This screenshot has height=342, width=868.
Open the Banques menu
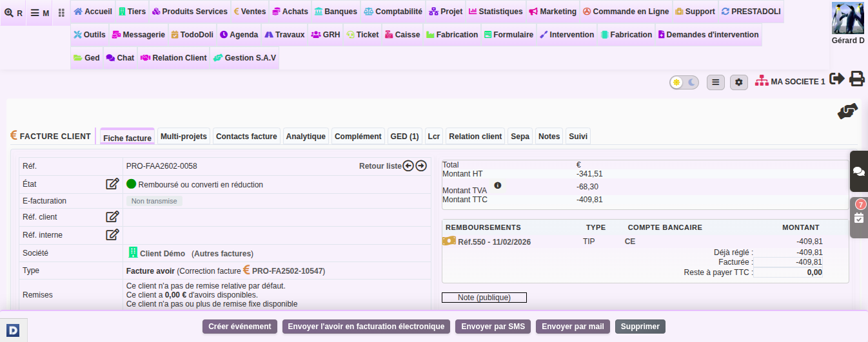point(336,12)
